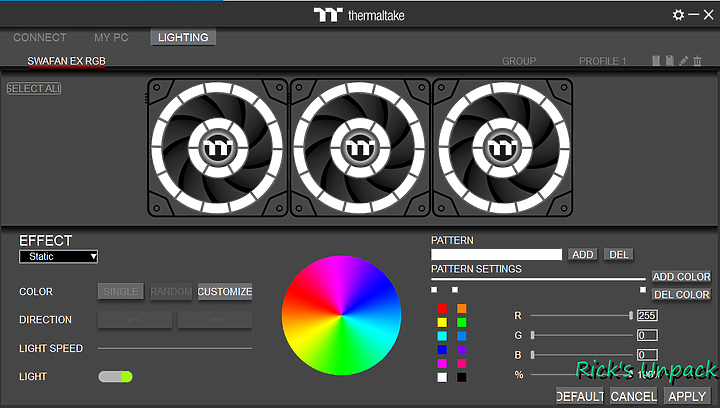This screenshot has height=408, width=720.
Task: Choose the light blue color swatch
Action: [x=461, y=336]
